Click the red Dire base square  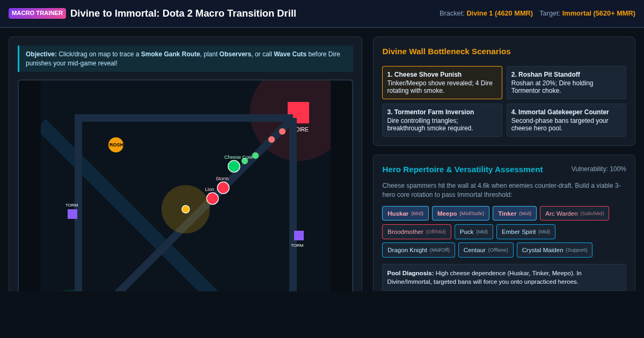click(x=298, y=113)
